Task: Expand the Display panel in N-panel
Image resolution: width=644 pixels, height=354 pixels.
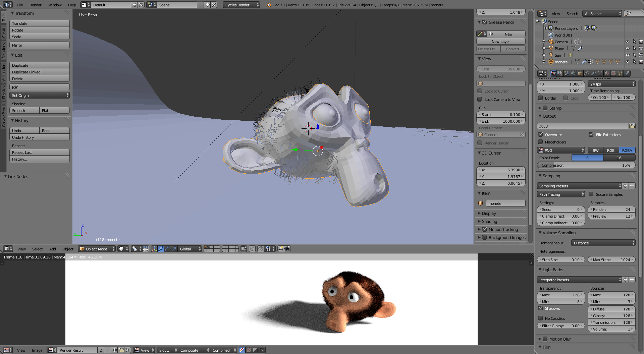Action: point(479,213)
